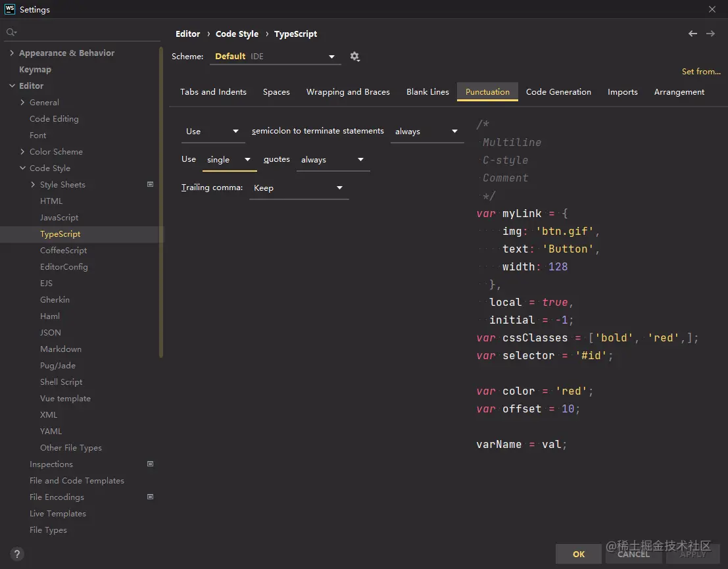The width and height of the screenshot is (728, 569).
Task: Select Pug/Jade under Code Style
Action: coord(58,366)
